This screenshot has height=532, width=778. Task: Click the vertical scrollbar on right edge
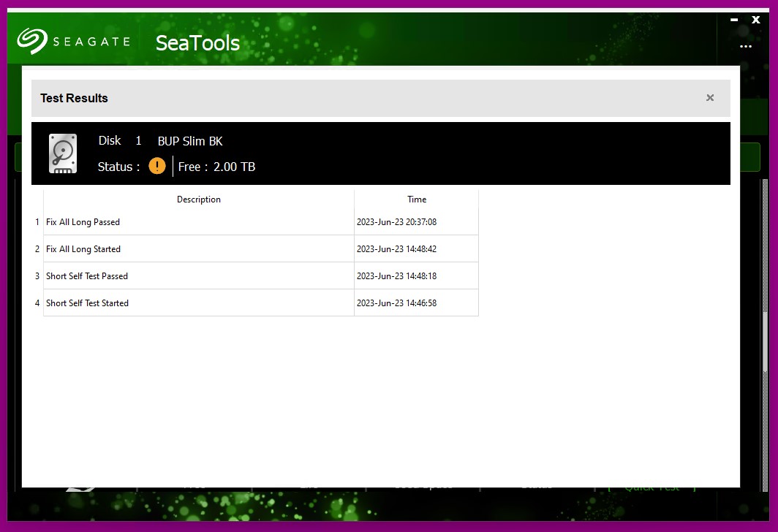[x=766, y=343]
